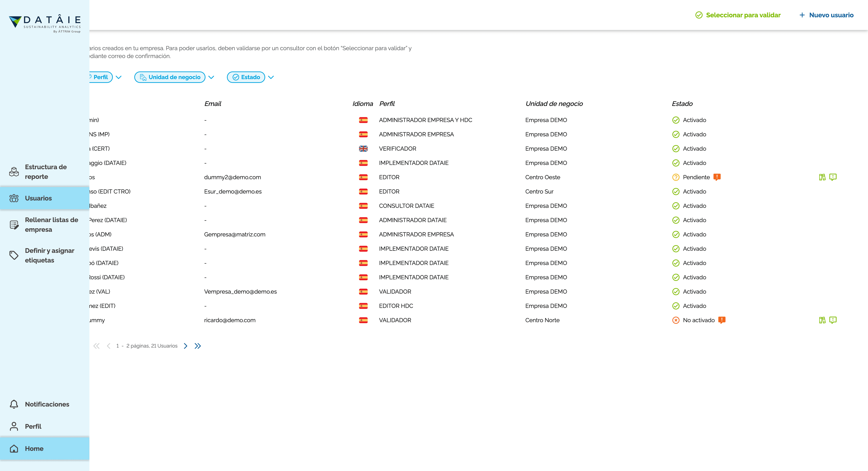Open Notificaciones bell icon
The image size is (868, 471).
coord(14,404)
